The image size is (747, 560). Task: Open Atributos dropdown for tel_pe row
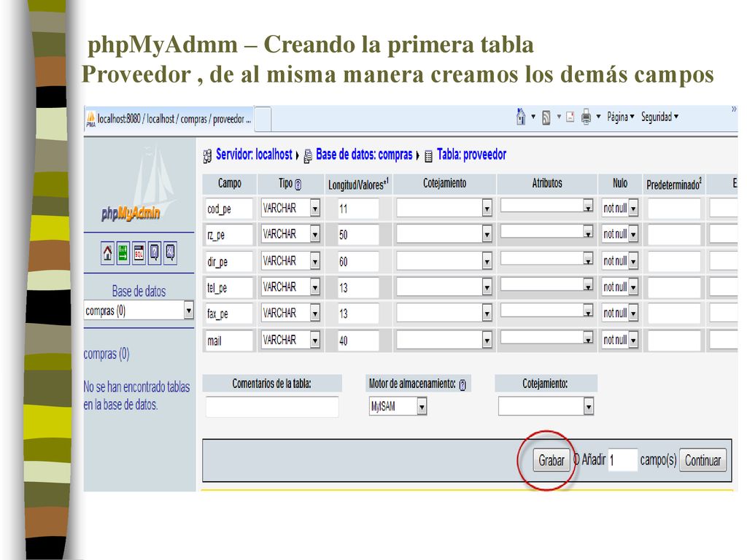(588, 285)
